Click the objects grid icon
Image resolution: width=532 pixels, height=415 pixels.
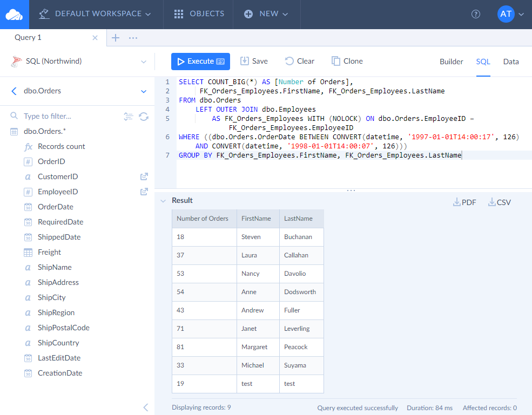point(178,14)
